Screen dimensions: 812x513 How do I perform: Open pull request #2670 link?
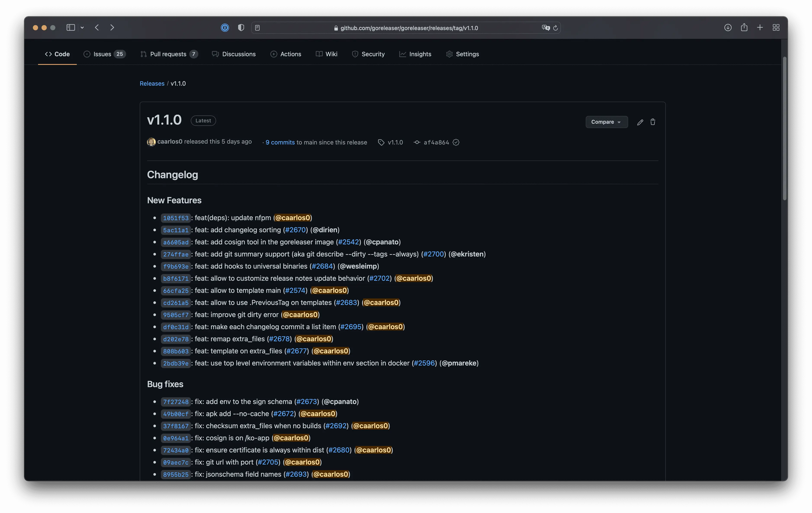[x=295, y=230]
